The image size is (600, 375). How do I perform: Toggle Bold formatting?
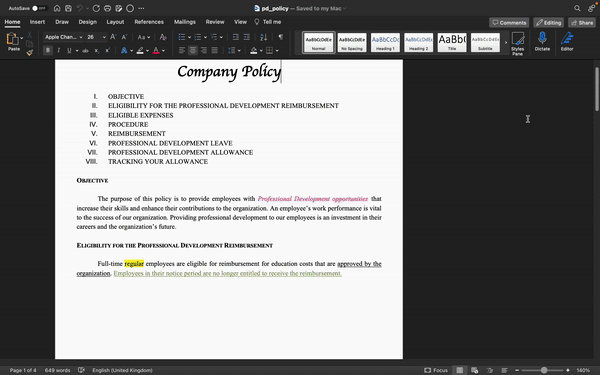pyautogui.click(x=48, y=50)
